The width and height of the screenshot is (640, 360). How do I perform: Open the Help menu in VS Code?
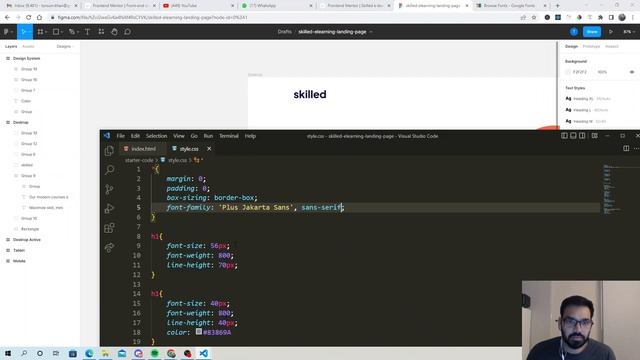coord(250,136)
